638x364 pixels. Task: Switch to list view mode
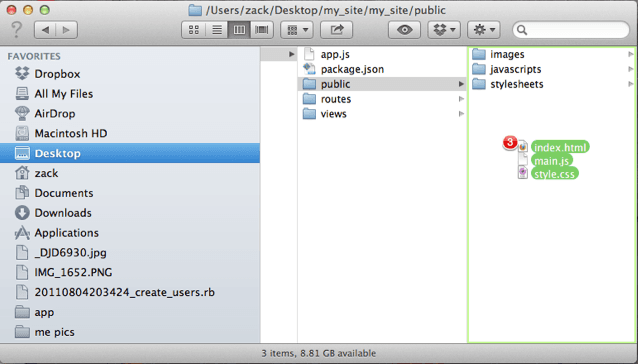217,30
